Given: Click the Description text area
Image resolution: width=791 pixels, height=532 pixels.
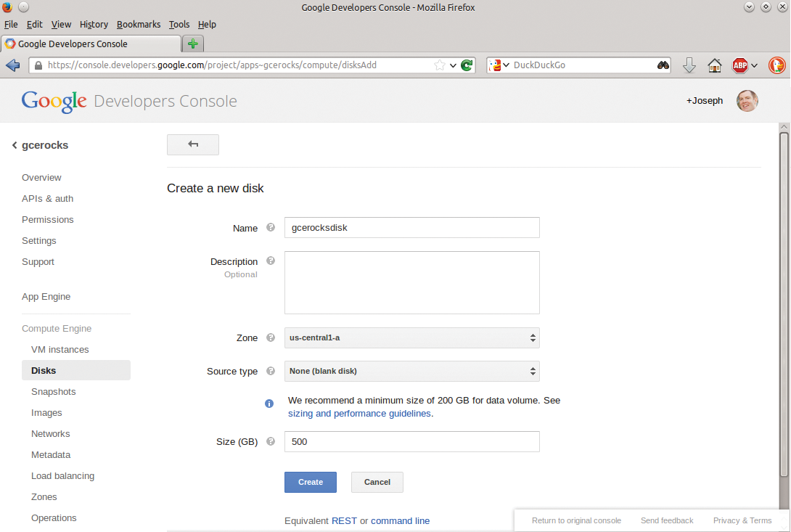Looking at the screenshot, I should pyautogui.click(x=412, y=282).
